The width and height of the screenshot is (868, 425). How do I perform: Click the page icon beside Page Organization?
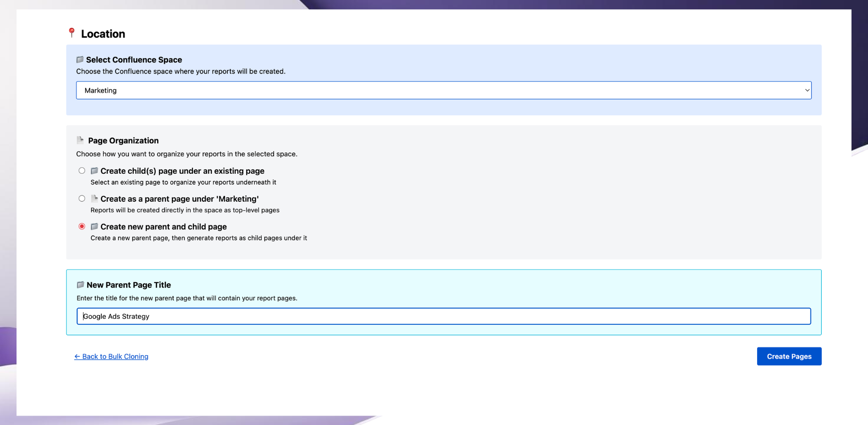click(80, 140)
